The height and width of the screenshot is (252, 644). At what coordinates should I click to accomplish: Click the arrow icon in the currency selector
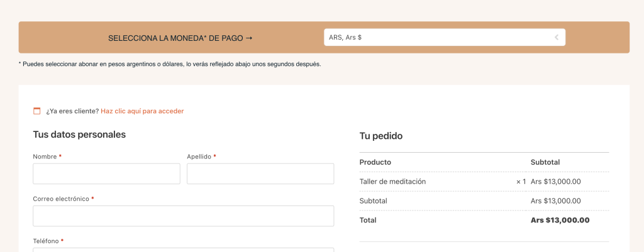click(556, 38)
